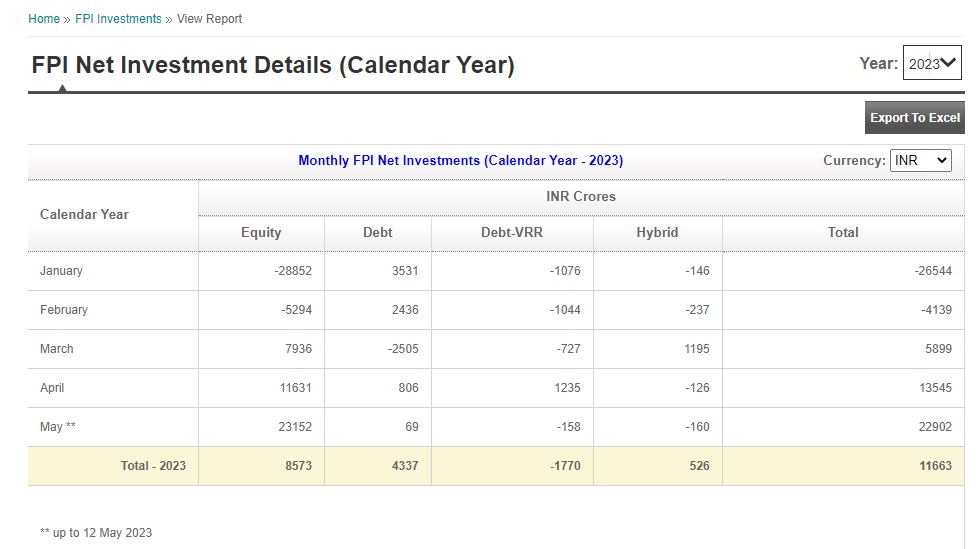Select the Total column header
This screenshot has width=978, height=549.
(x=843, y=232)
